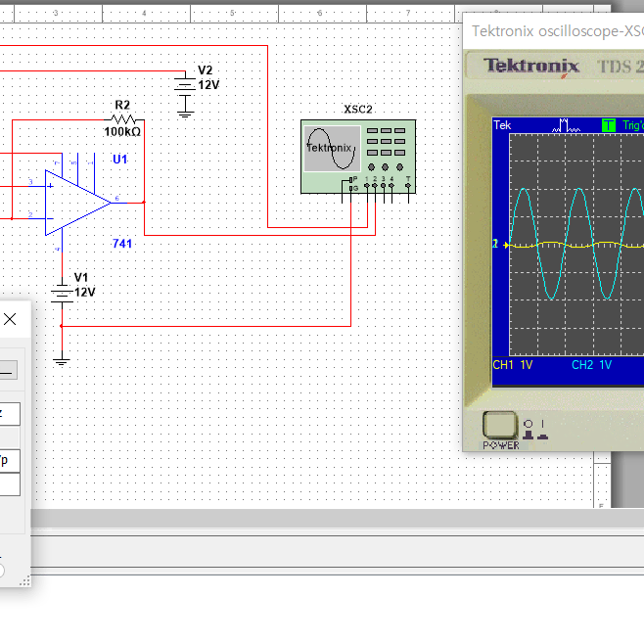Click the green T trigger indicator

click(609, 125)
